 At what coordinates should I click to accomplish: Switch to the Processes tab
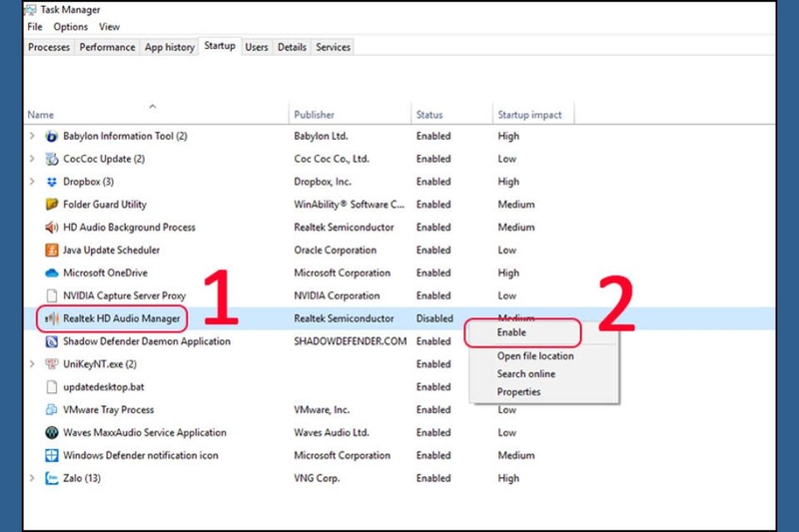49,47
